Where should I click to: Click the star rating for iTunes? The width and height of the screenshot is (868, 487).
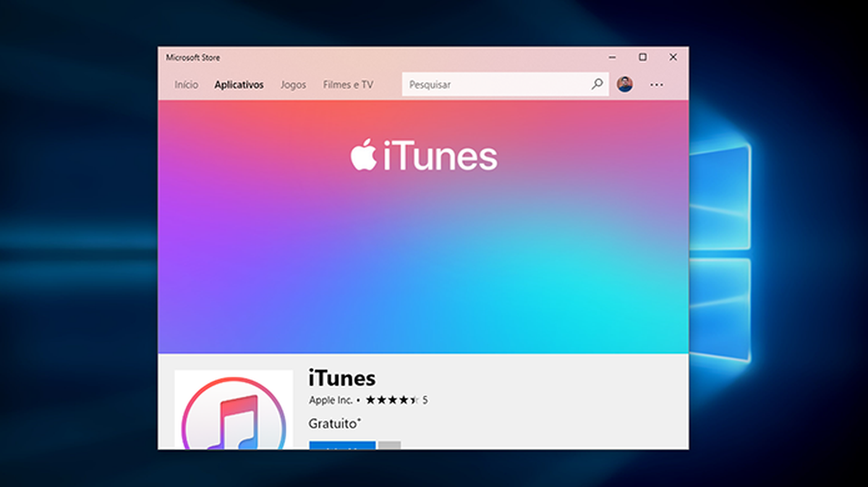pos(391,399)
